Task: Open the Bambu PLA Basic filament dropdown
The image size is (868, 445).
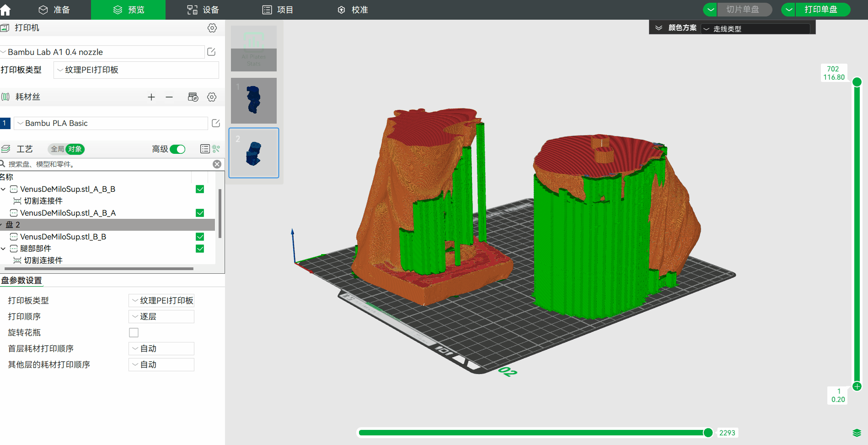Action: (x=111, y=123)
